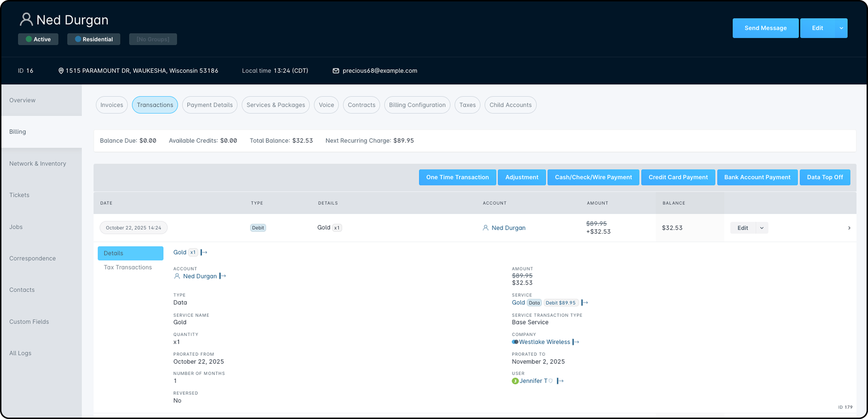
Task: Open the Payment Details tab
Action: (x=210, y=105)
